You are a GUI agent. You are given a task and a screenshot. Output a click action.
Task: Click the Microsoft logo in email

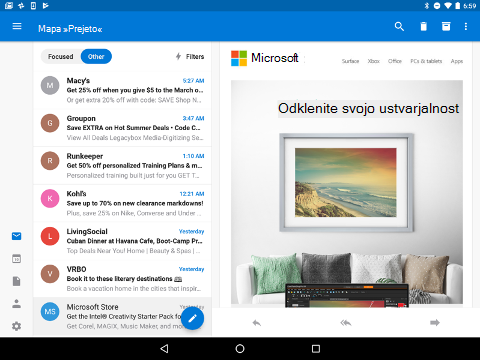click(265, 58)
